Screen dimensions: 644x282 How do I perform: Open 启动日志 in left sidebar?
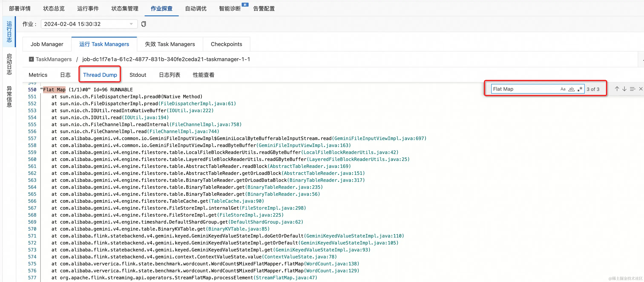(9, 64)
